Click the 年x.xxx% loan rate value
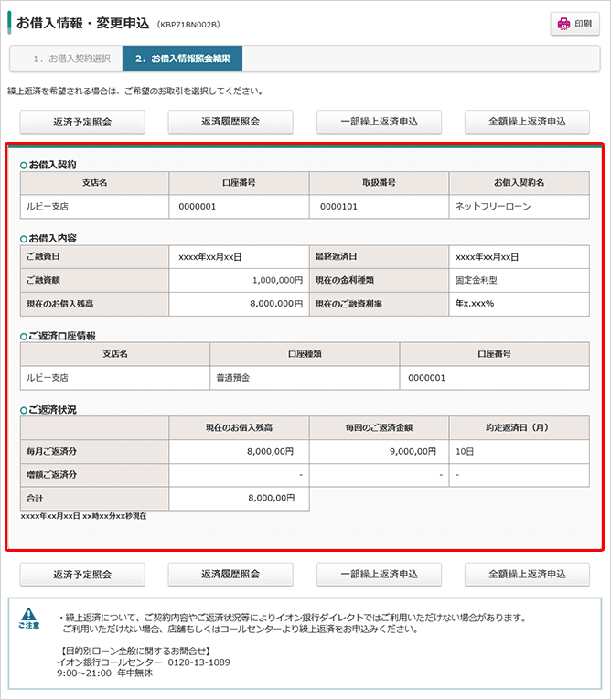This screenshot has height=700, width=611. click(475, 304)
